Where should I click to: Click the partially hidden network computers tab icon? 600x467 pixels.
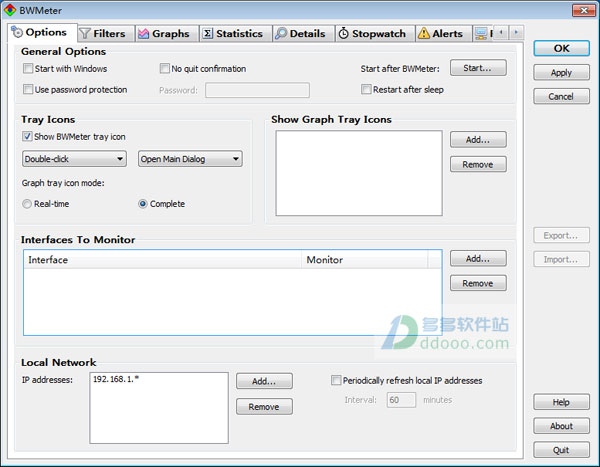coord(481,34)
